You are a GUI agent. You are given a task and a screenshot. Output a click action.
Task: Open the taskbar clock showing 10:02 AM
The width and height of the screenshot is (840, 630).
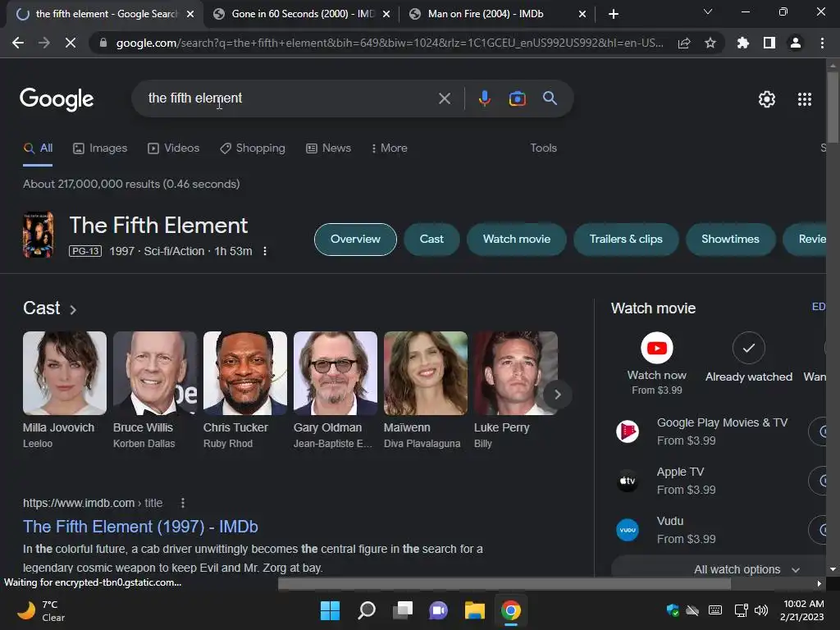click(802, 610)
